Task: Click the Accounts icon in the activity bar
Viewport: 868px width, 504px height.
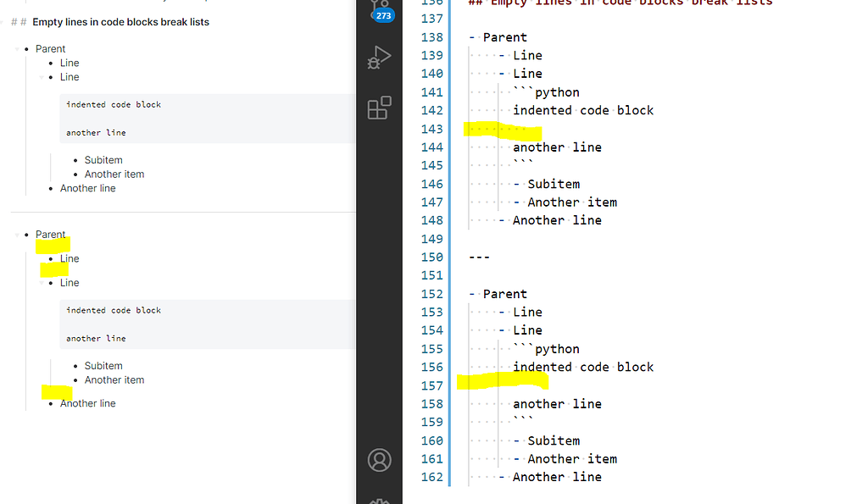Action: click(x=379, y=460)
